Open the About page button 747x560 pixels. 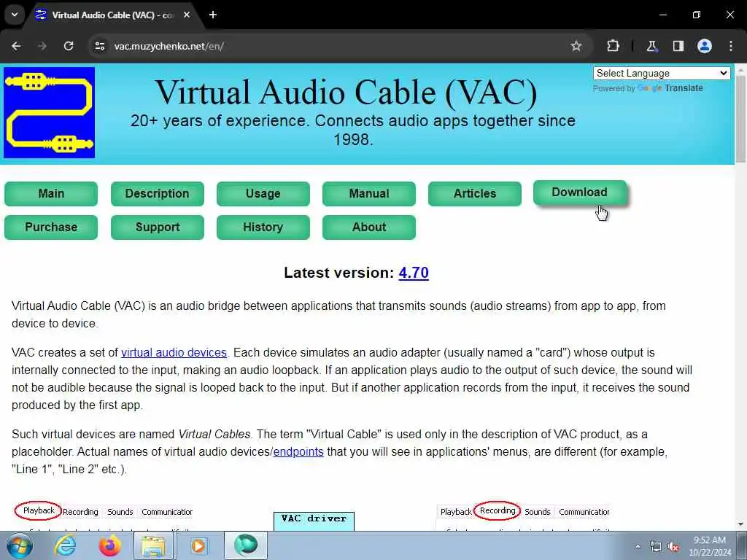point(368,227)
